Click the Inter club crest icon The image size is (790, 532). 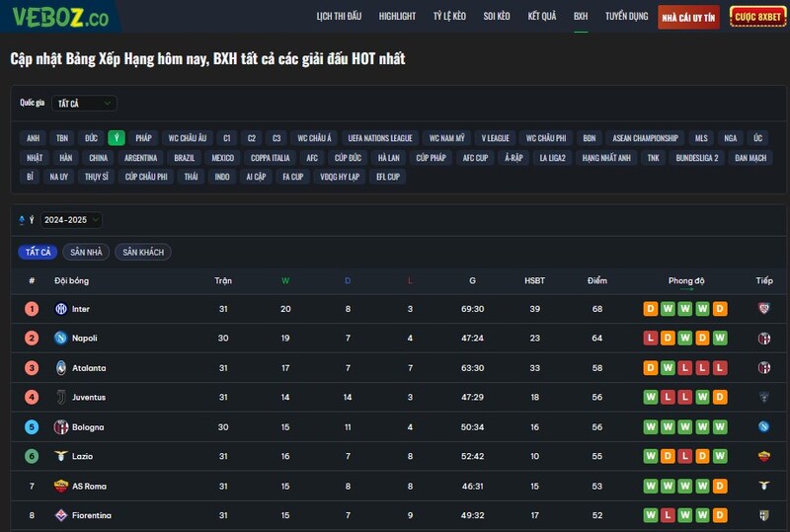[x=60, y=309]
